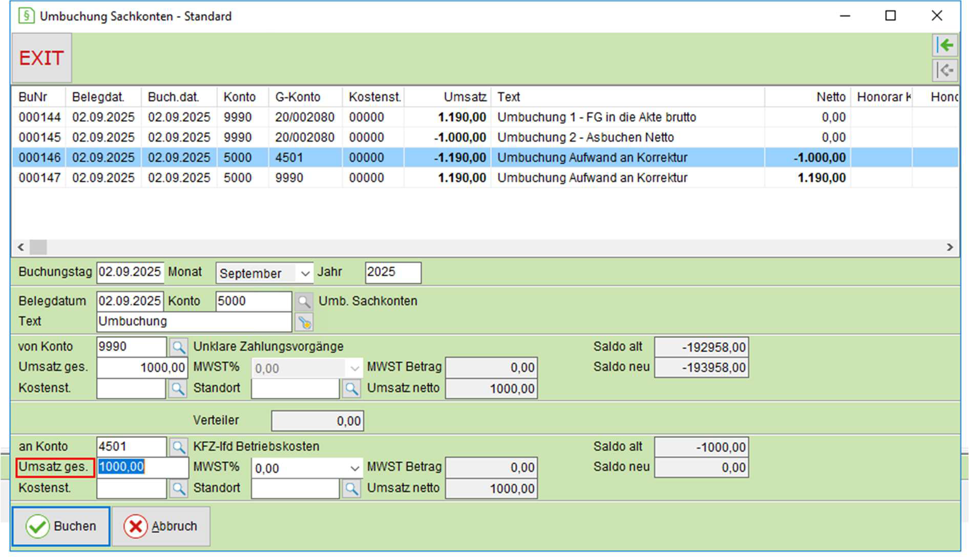Open Standort lookup in von Konto section
This screenshot has height=560, width=969.
351,389
